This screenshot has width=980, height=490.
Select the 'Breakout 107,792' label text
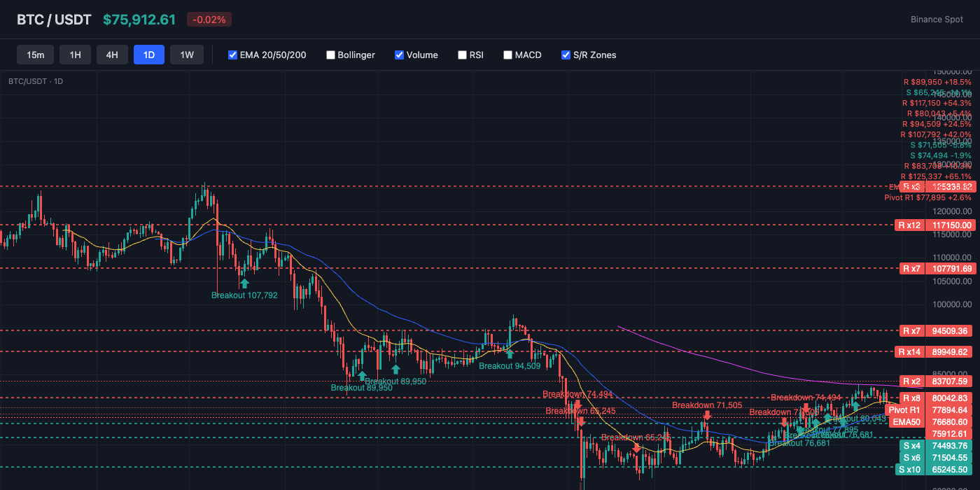pyautogui.click(x=244, y=295)
